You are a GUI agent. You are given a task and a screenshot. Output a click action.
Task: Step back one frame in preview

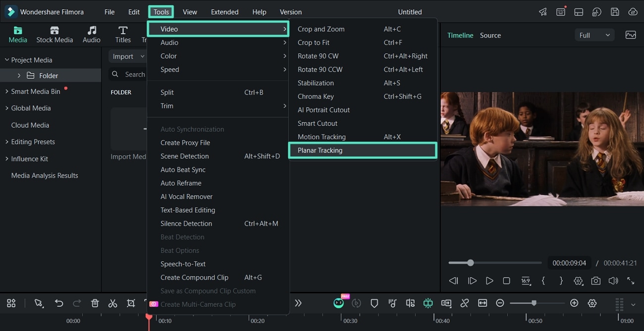453,281
